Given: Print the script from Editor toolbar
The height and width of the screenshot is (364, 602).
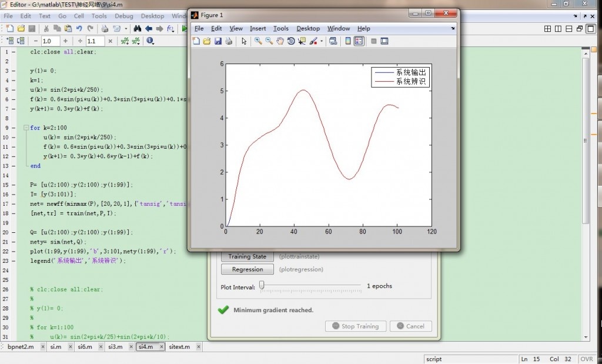Looking at the screenshot, I should [105, 28].
